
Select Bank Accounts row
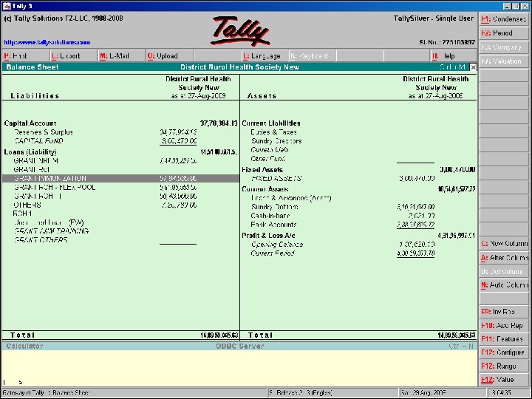coord(273,225)
